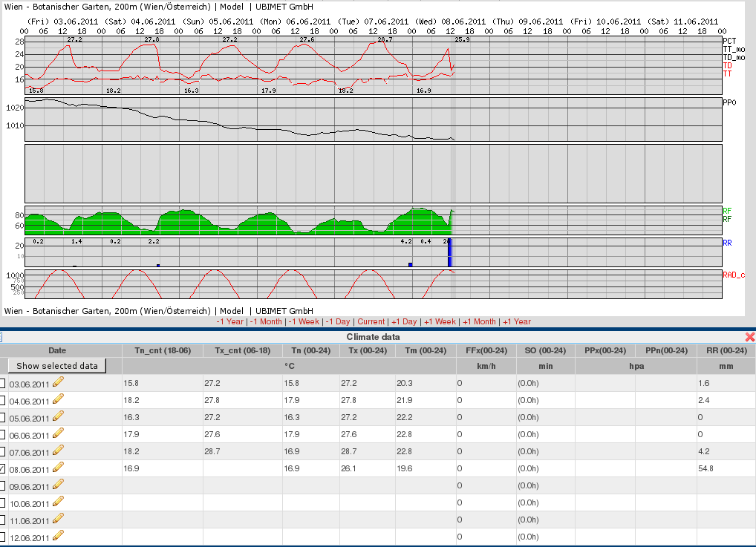Tick the checkbox for 04.06.2011

tap(2, 401)
